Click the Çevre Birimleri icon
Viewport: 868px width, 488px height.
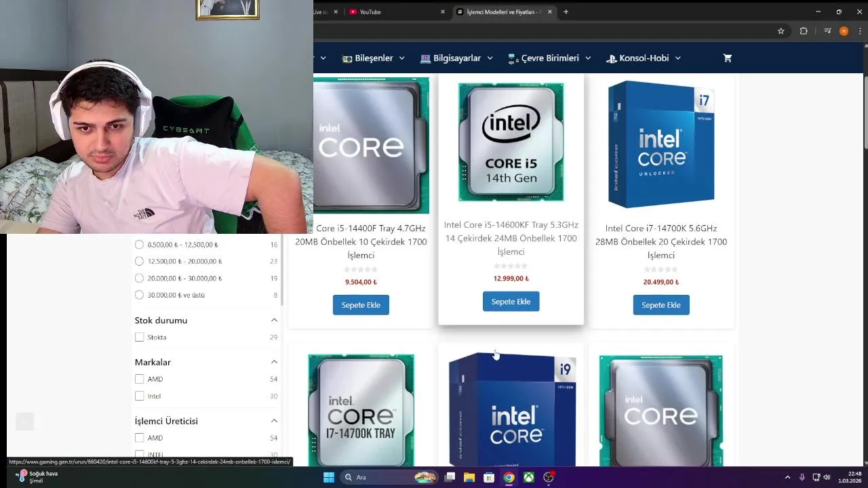click(513, 58)
